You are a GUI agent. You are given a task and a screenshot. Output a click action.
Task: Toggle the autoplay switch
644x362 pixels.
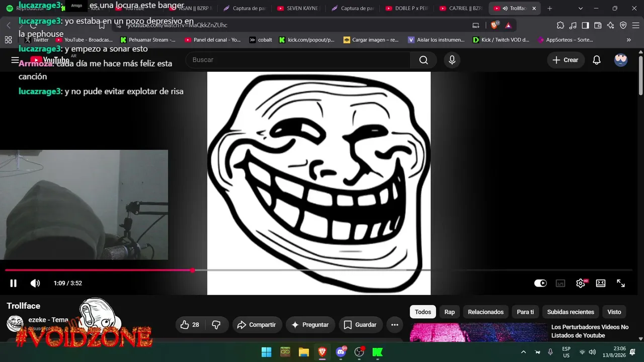(x=540, y=283)
